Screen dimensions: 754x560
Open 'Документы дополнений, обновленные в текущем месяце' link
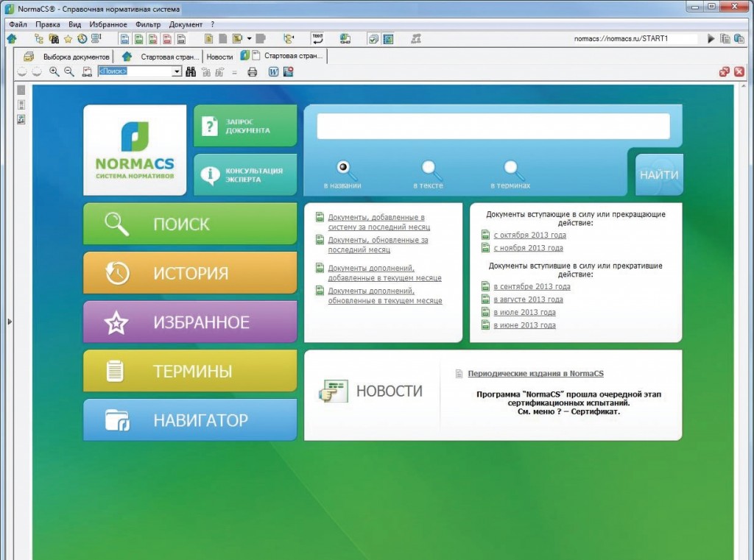(x=385, y=296)
